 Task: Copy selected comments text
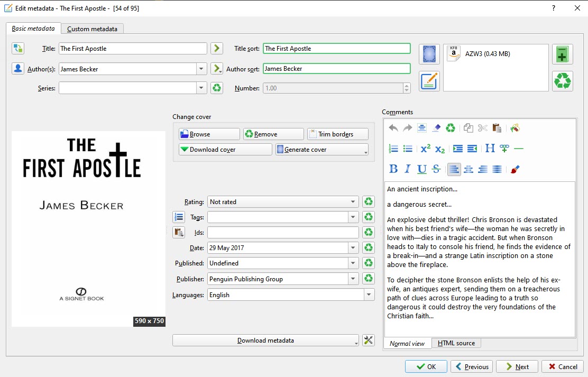pyautogui.click(x=468, y=128)
